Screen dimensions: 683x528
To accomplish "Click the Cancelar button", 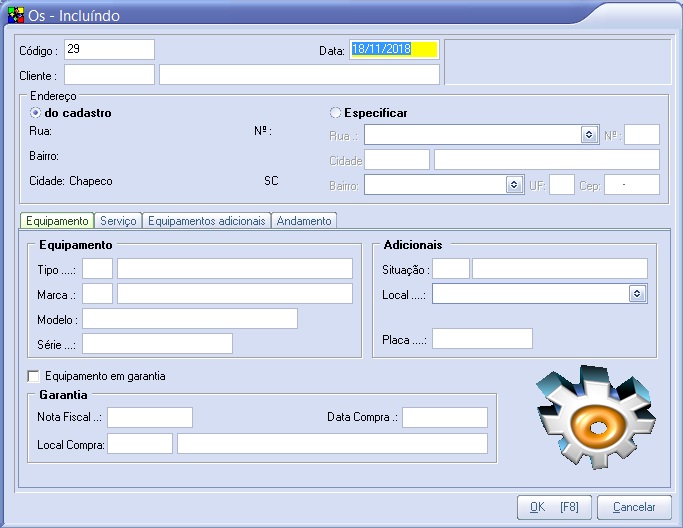I will click(x=634, y=507).
